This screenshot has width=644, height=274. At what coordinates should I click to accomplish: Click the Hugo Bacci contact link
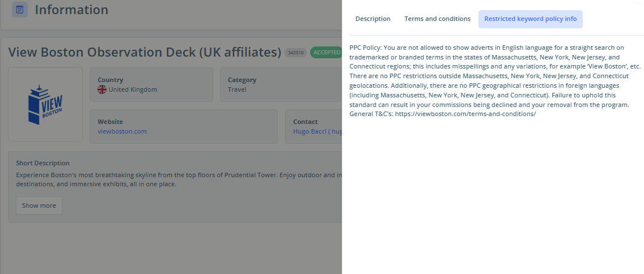coord(317,131)
